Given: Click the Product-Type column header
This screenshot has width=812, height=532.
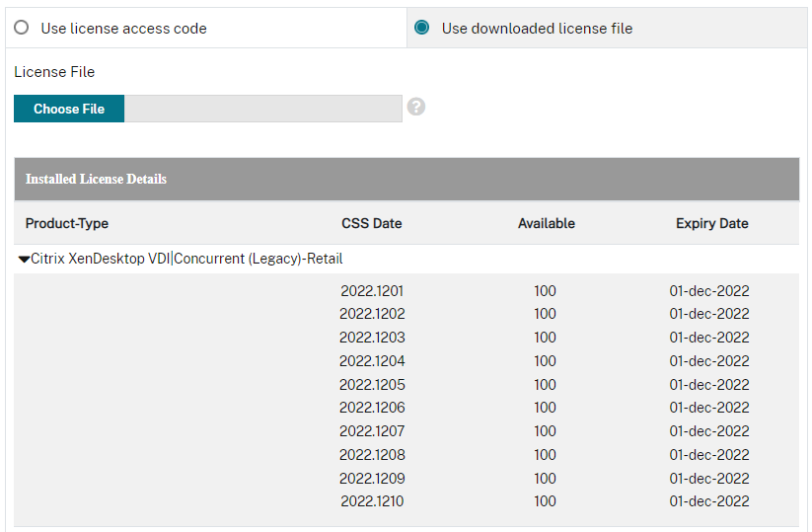Looking at the screenshot, I should (x=67, y=224).
